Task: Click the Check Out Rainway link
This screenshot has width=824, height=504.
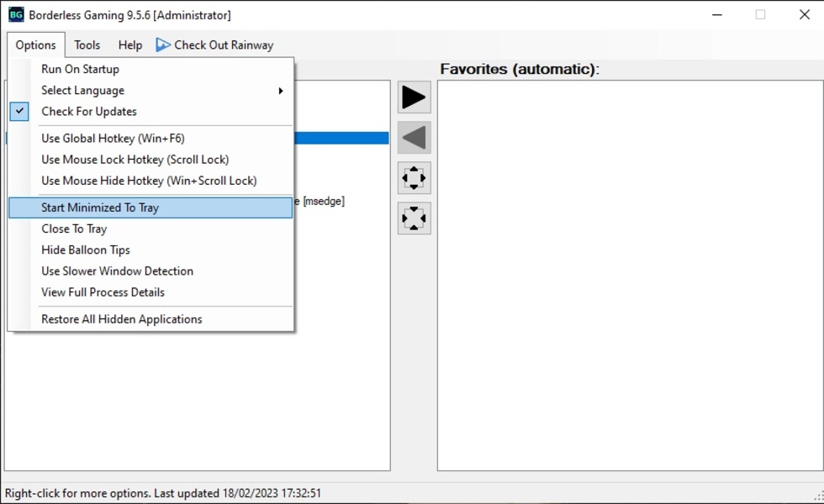Action: pyautogui.click(x=224, y=45)
